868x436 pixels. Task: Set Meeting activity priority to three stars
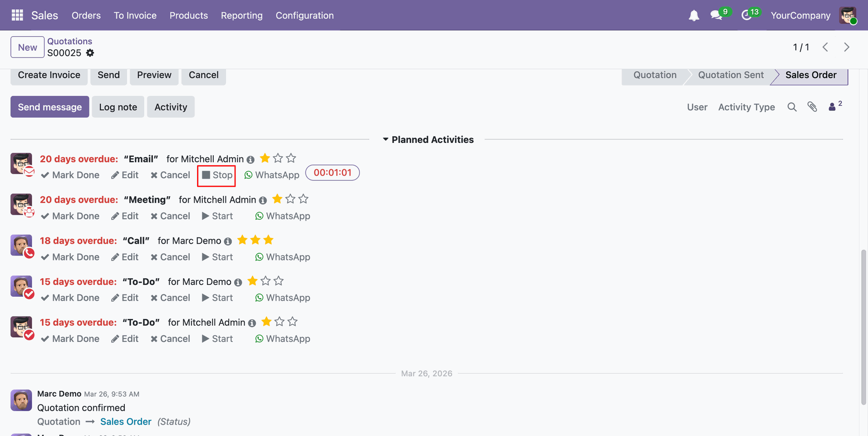[303, 199]
